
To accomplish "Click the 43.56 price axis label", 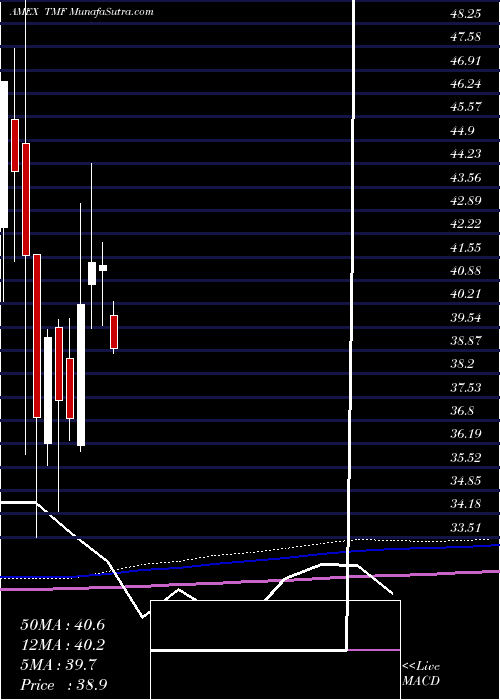I will tap(465, 177).
